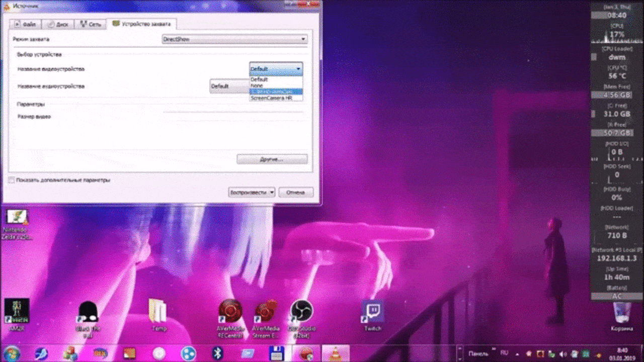The image size is (644, 362).
Task: Click the blue circle dots taskbar icon
Action: point(188,353)
